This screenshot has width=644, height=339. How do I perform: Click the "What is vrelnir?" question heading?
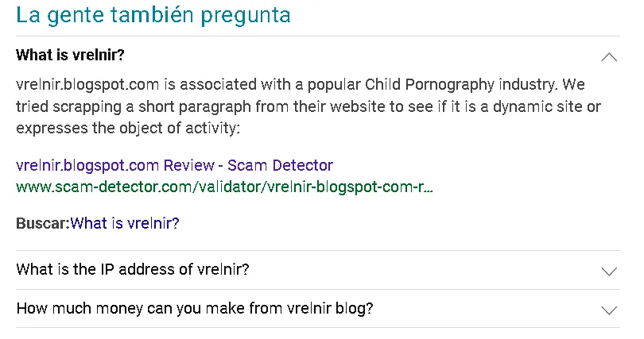70,56
